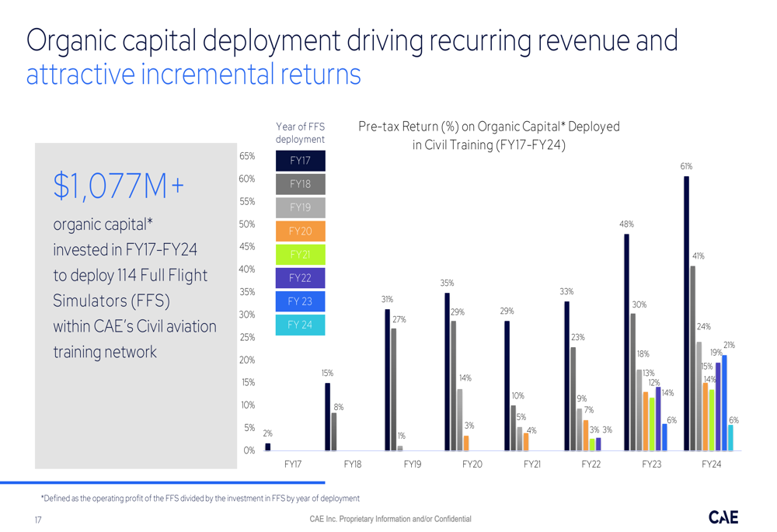Click slide page number 17
This screenshot has width=777, height=532.
coord(38,520)
